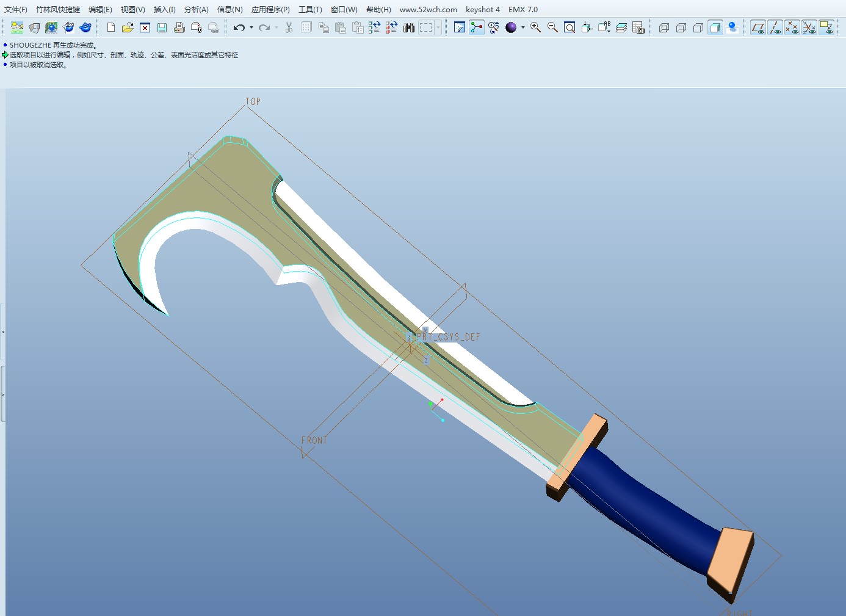Click the Redo arrow icon
Image resolution: width=846 pixels, height=616 pixels.
pyautogui.click(x=264, y=27)
